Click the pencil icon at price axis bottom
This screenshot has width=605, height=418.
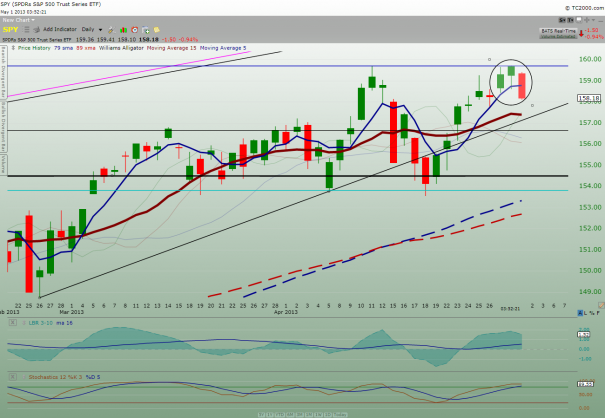coord(601,305)
